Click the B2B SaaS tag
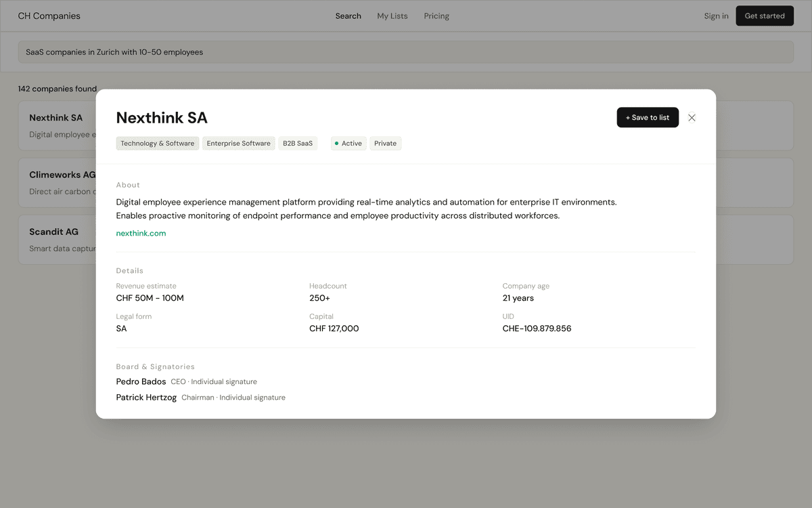The height and width of the screenshot is (508, 812). [298, 144]
